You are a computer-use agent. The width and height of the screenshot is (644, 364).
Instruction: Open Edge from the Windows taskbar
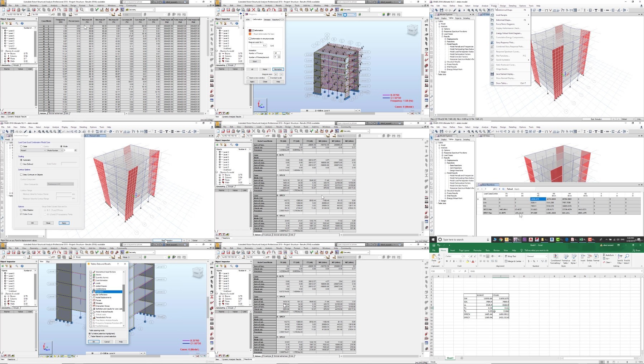[x=567, y=239]
